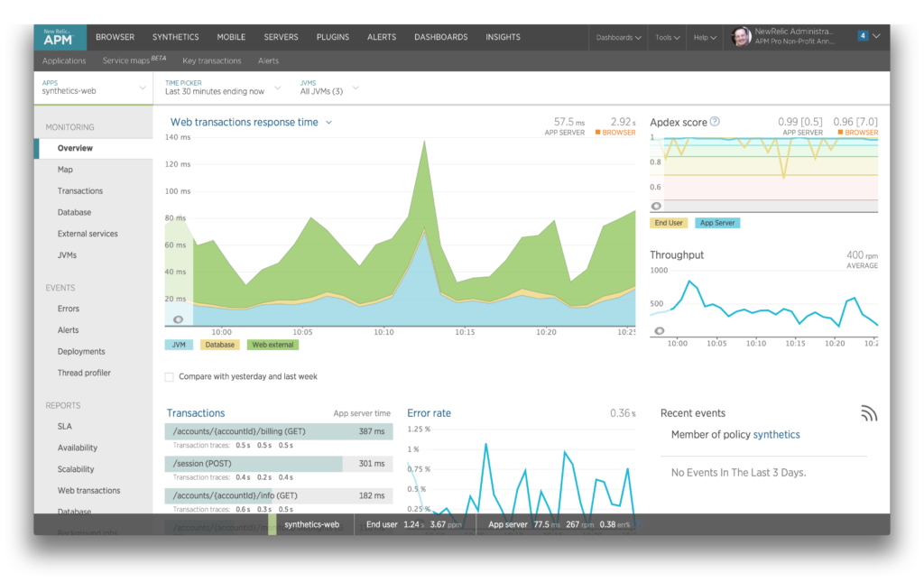Select Map in Monitoring sidebar
The width and height of the screenshot is (924, 582).
[65, 170]
